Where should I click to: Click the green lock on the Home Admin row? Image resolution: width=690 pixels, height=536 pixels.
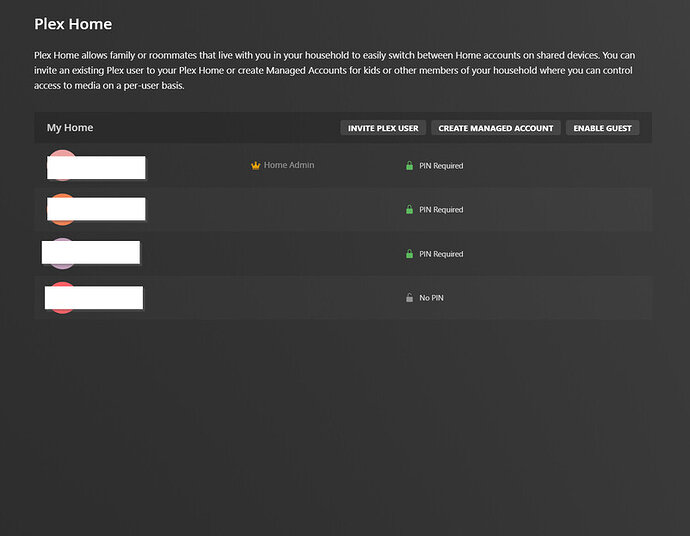coord(409,166)
